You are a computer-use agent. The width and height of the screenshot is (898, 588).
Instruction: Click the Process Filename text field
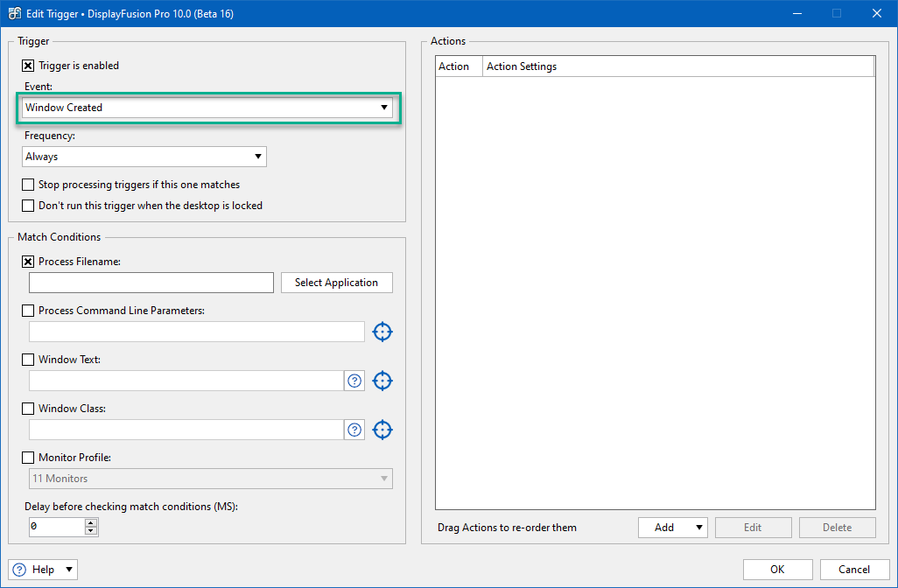pos(151,283)
